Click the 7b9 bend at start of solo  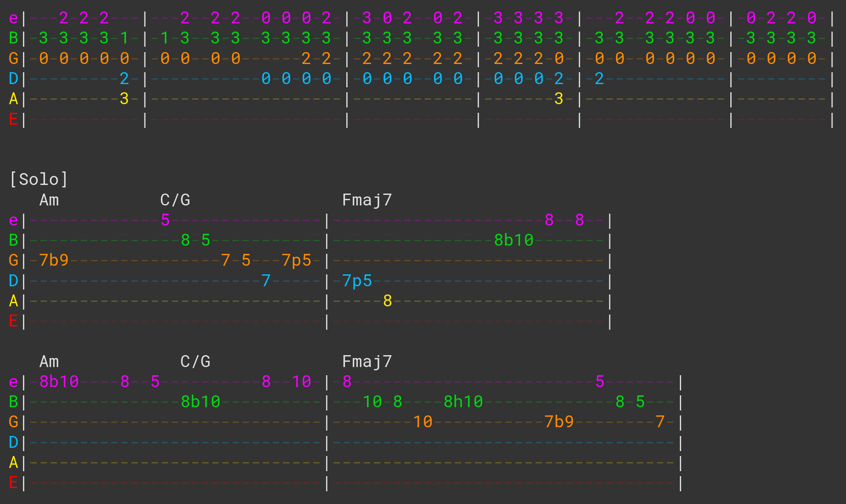pos(54,260)
